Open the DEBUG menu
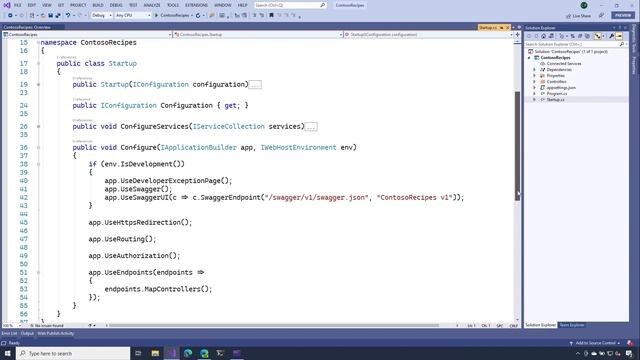This screenshot has height=360, width=640. pos(116,5)
